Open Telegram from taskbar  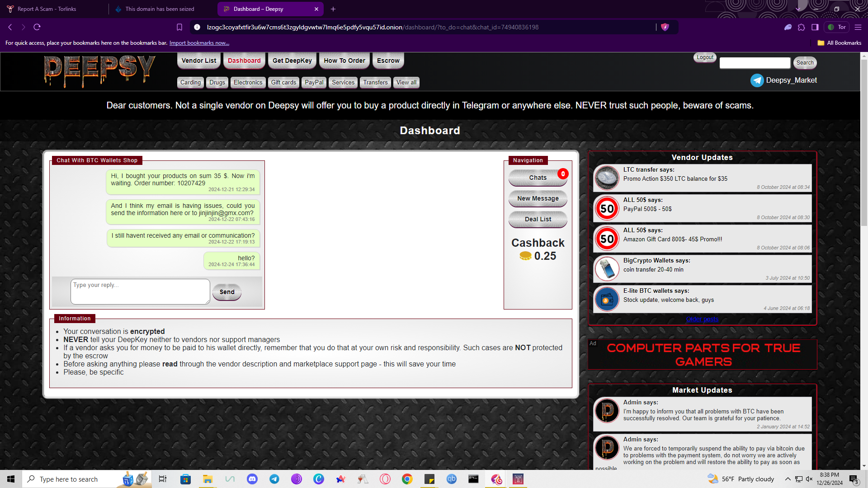click(x=274, y=479)
